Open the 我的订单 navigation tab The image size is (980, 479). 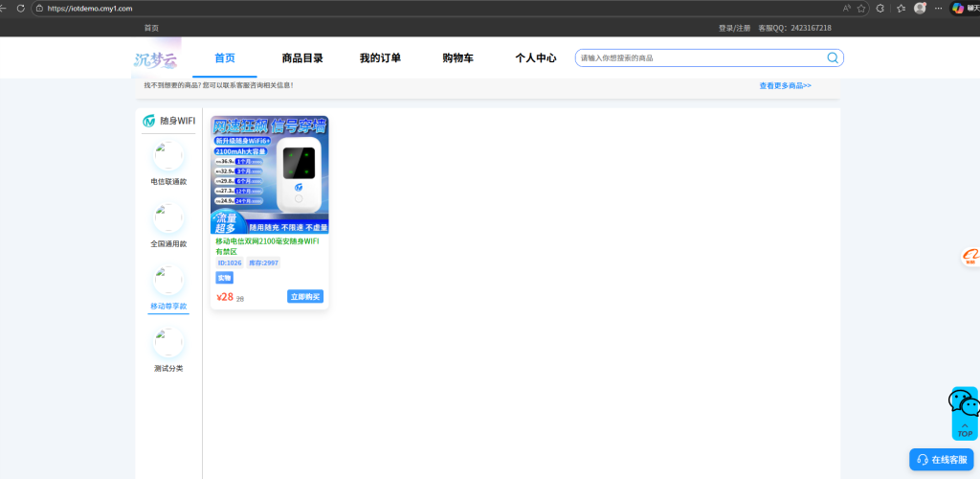point(380,58)
